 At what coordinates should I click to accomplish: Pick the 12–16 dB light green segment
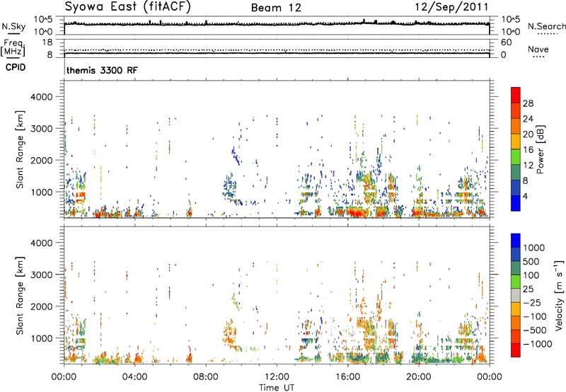(x=516, y=156)
